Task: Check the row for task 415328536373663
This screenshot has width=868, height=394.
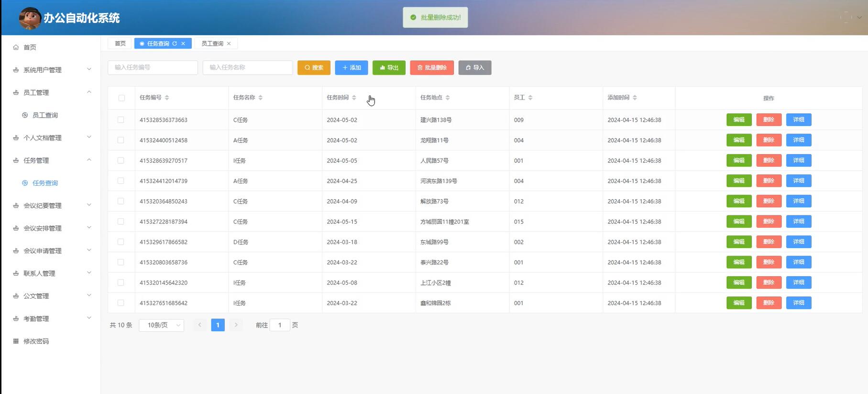Action: click(x=121, y=120)
